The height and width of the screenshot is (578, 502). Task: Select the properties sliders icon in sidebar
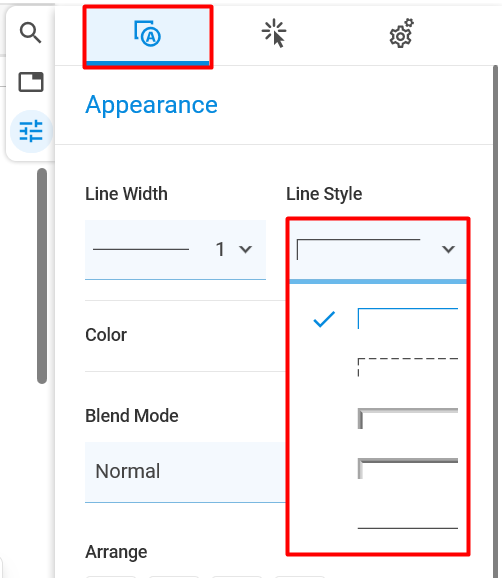(x=31, y=131)
